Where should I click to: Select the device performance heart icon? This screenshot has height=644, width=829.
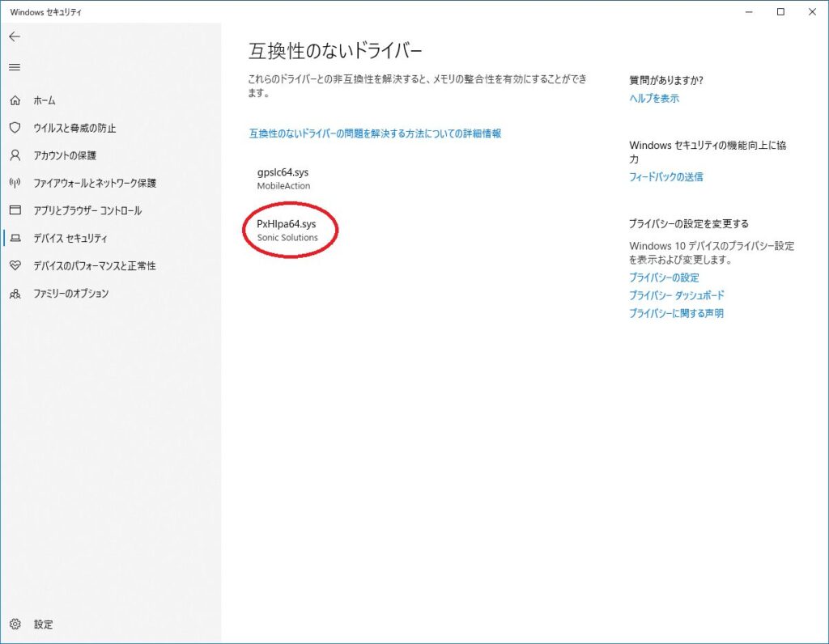(x=15, y=265)
